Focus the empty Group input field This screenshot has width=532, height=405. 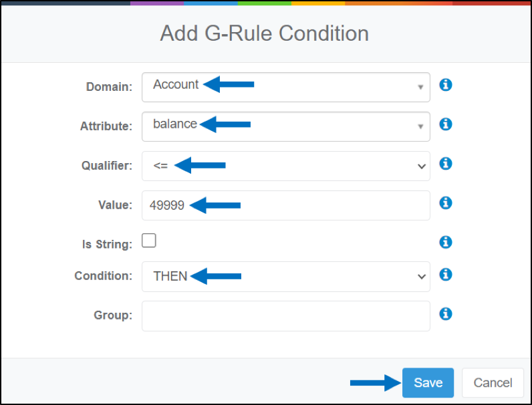point(285,316)
